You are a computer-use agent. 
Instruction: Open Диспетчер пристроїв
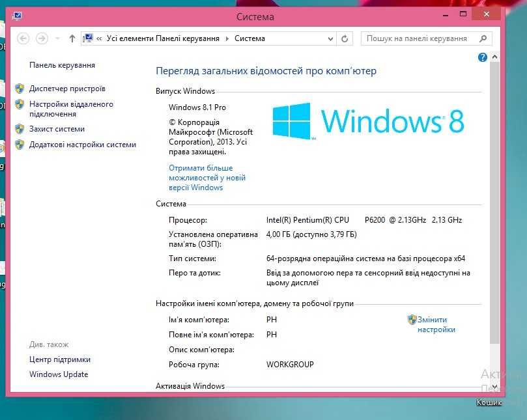point(67,89)
